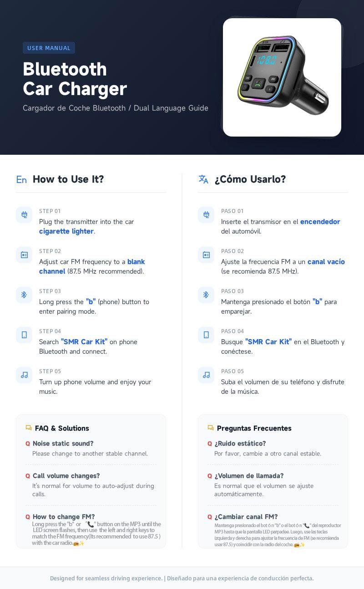Click the plug icon beside STEP 01

24,215
